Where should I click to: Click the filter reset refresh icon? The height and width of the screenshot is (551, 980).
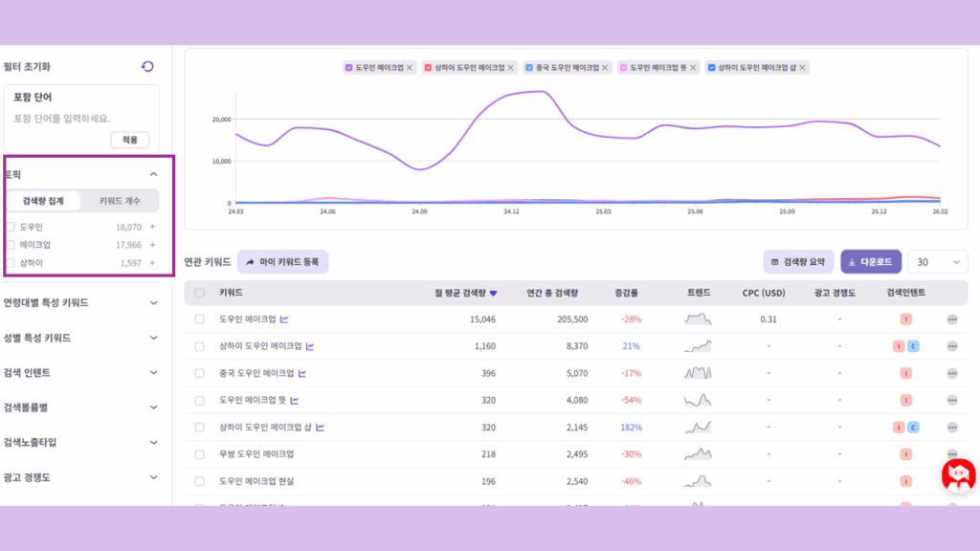coord(147,66)
